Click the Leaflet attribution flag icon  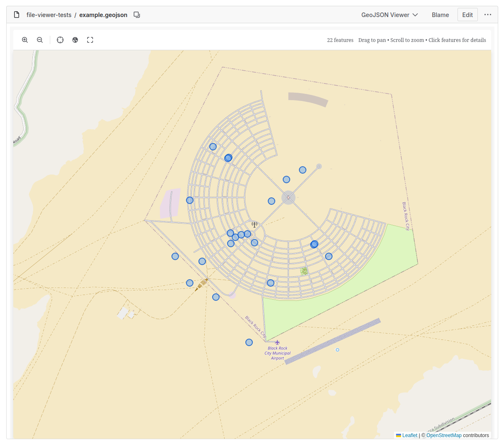click(398, 435)
